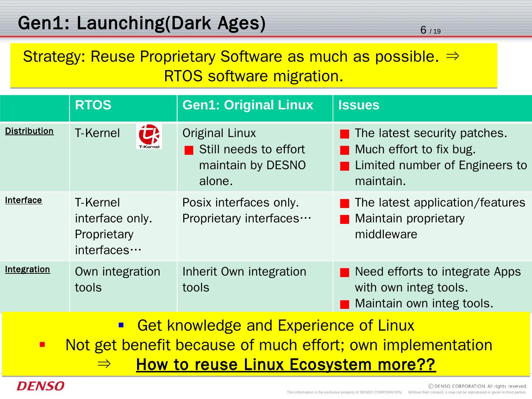Select the 'Issues' column header
This screenshot has width=532, height=399.
[x=359, y=105]
